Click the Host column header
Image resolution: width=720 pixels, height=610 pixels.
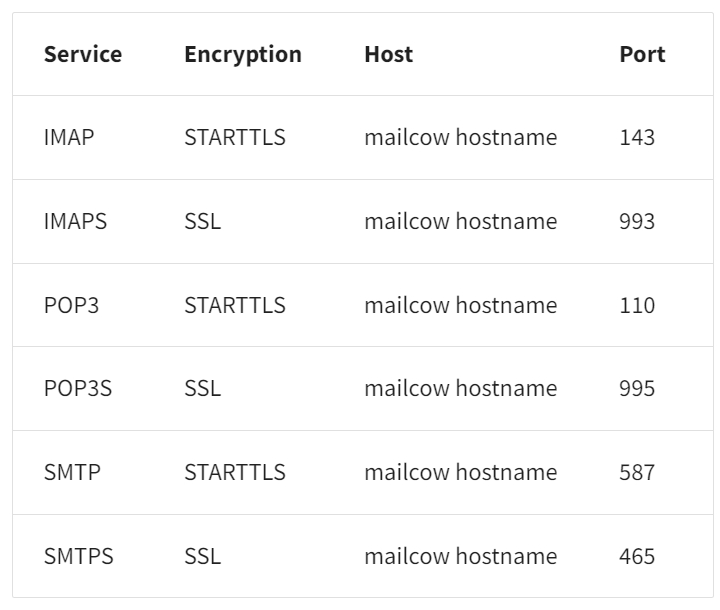(388, 54)
